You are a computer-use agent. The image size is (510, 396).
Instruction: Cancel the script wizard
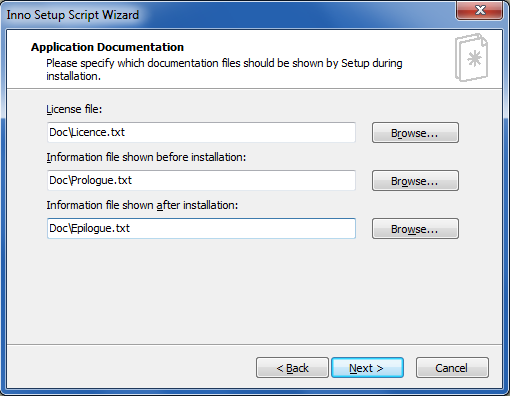452,368
